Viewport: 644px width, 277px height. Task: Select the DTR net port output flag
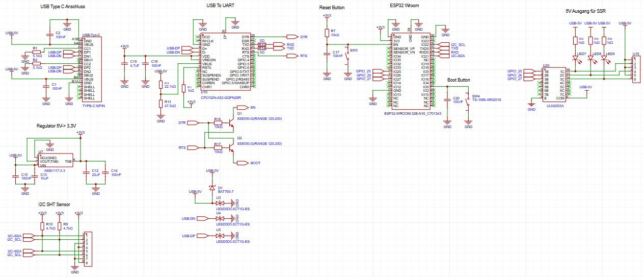292,37
